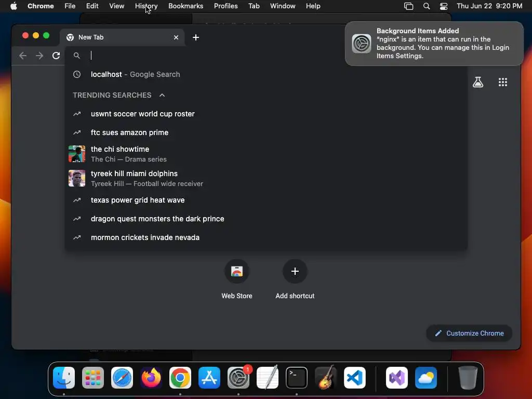The width and height of the screenshot is (532, 399).
Task: Click the date and time in menu bar
Action: 489,6
